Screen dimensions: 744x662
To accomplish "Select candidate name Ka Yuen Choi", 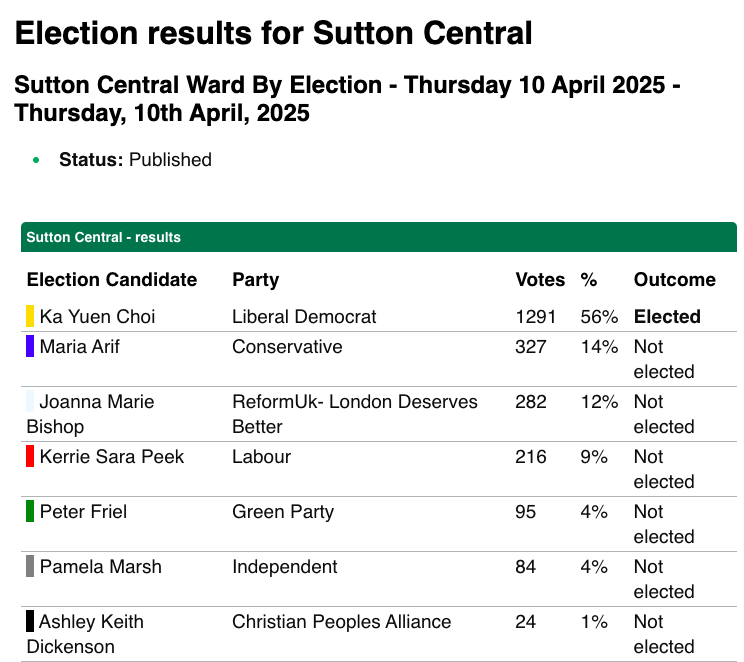I will pos(98,317).
